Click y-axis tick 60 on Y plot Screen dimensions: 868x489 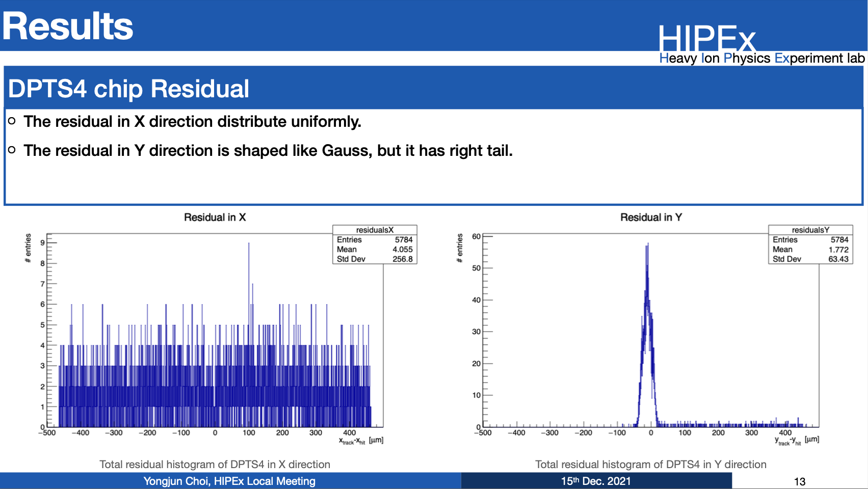(x=476, y=236)
